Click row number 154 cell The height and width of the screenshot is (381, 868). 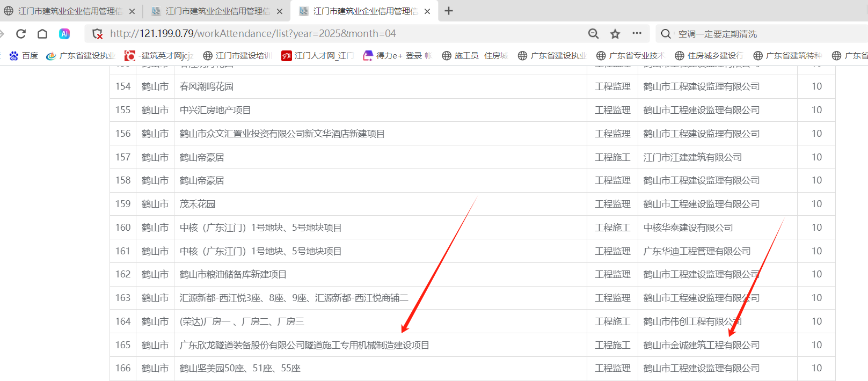[x=123, y=86]
